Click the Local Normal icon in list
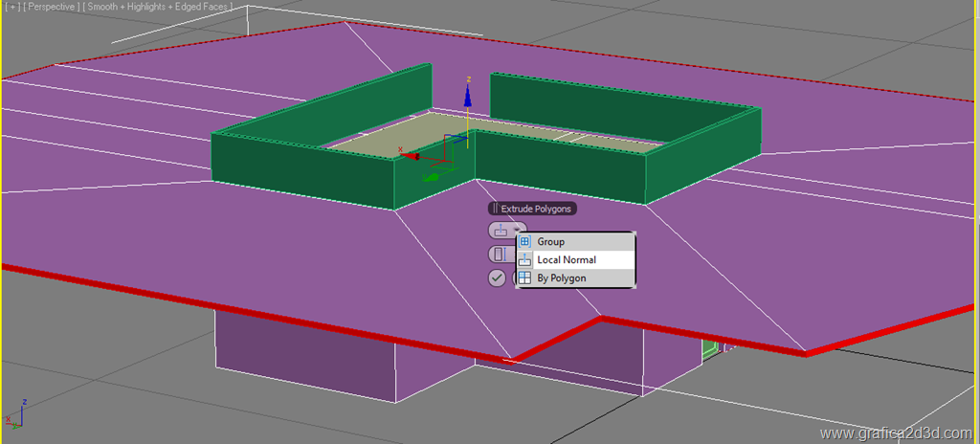Viewport: 980px width, 444px height. click(524, 260)
